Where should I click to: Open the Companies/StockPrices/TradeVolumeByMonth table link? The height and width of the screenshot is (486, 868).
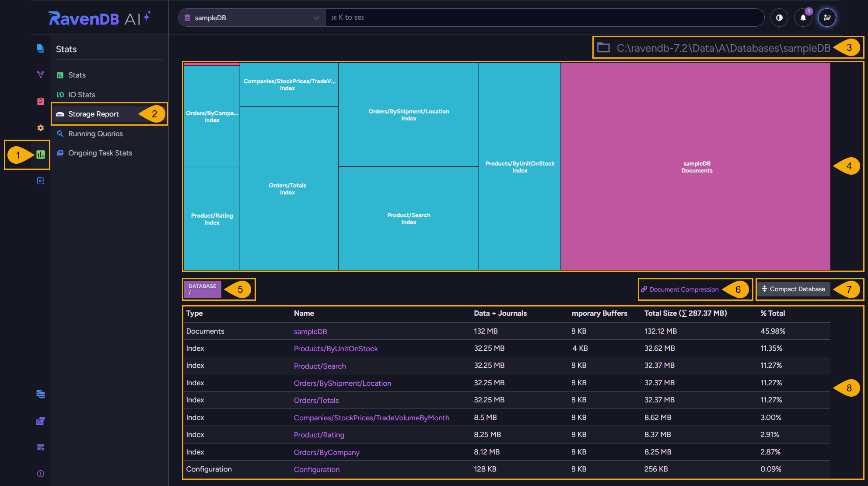point(371,418)
